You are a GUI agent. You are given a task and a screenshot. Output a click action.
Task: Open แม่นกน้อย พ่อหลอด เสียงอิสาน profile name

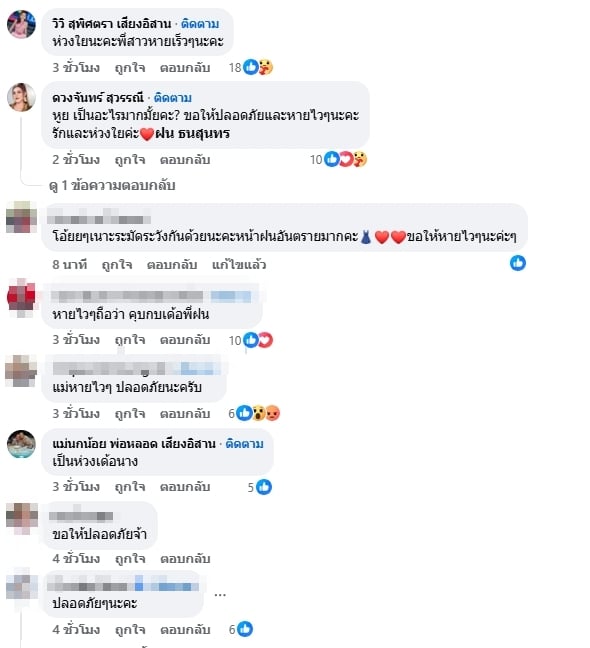pos(134,444)
